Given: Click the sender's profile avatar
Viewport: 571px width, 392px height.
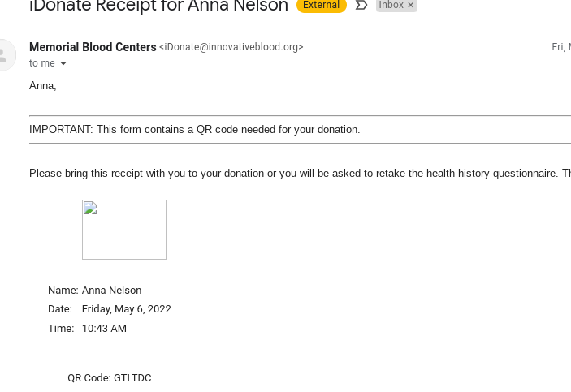Looking at the screenshot, I should pyautogui.click(x=6, y=55).
